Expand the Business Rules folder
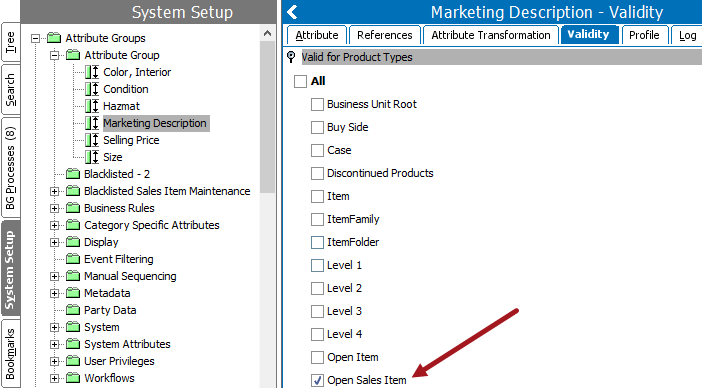This screenshot has height=388, width=702. tap(54, 208)
